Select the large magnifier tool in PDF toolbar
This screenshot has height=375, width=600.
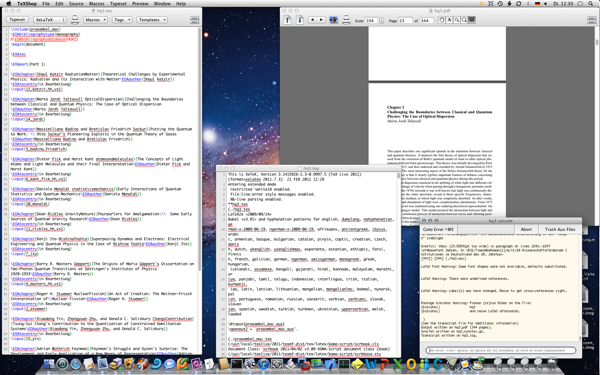(464, 20)
